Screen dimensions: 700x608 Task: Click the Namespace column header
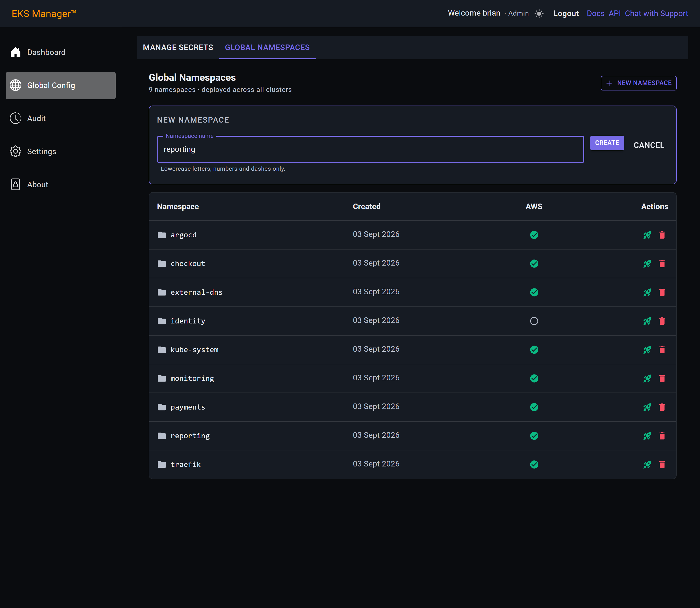(178, 207)
